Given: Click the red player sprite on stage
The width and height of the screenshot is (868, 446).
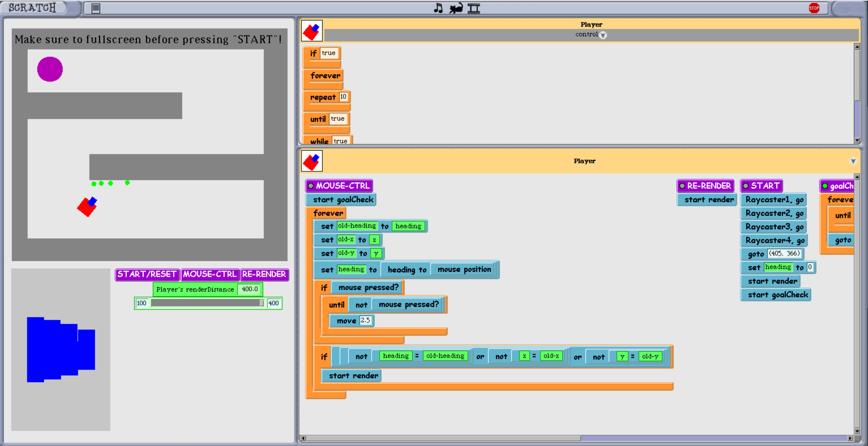Looking at the screenshot, I should point(87,207).
